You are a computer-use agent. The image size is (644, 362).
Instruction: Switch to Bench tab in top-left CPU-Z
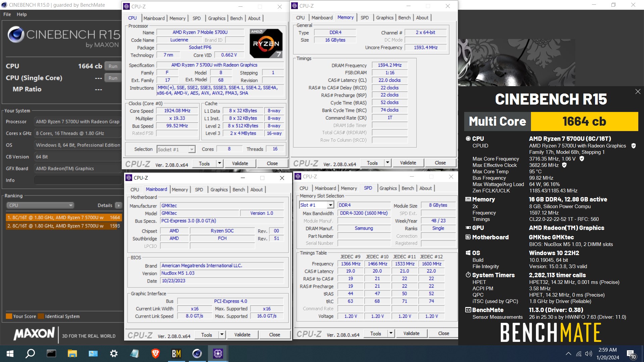click(236, 18)
